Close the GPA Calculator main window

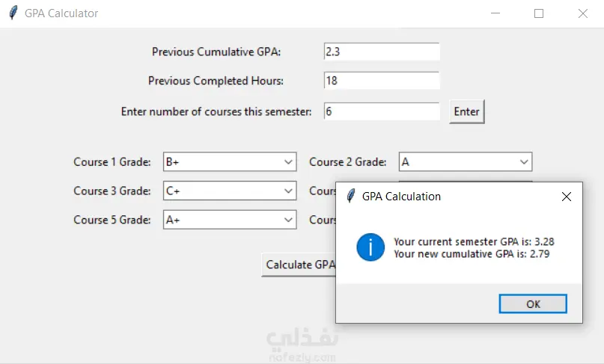click(583, 13)
